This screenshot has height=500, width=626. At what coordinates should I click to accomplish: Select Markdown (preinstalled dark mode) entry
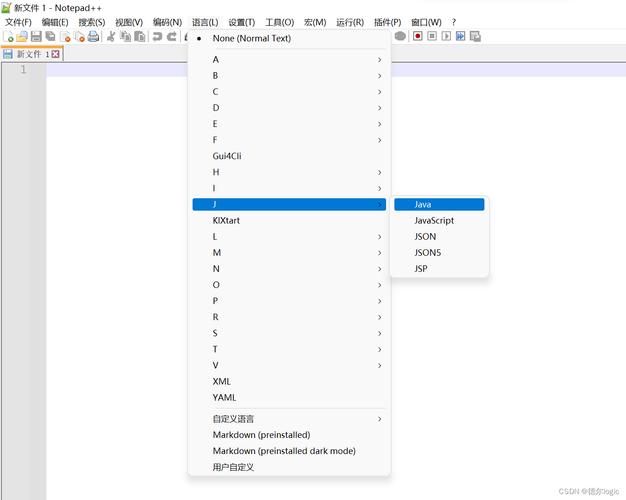click(x=289, y=451)
